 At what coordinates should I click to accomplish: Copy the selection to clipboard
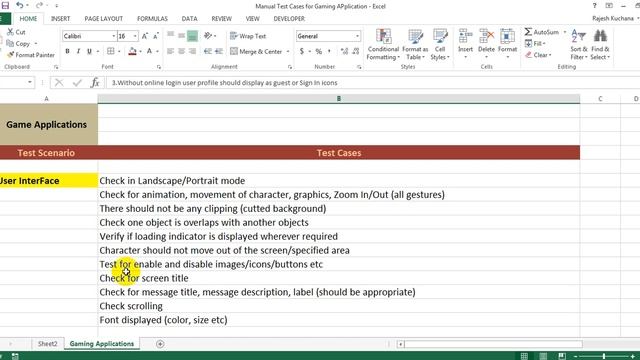pyautogui.click(x=18, y=43)
